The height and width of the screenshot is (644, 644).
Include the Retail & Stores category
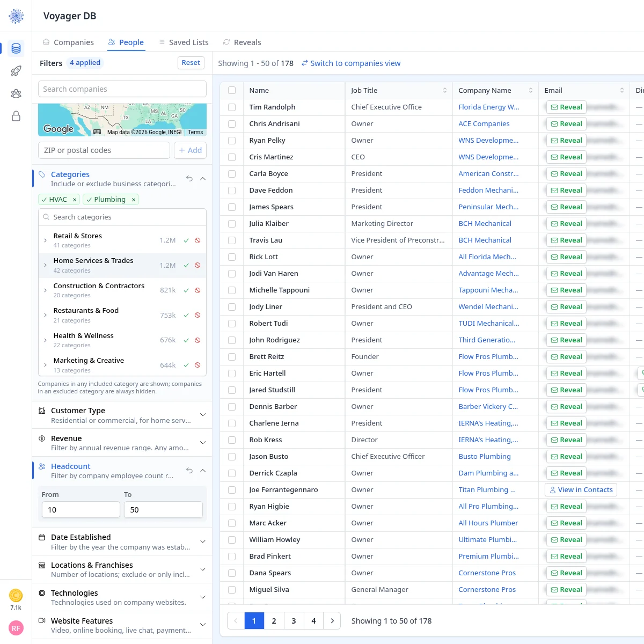point(186,240)
